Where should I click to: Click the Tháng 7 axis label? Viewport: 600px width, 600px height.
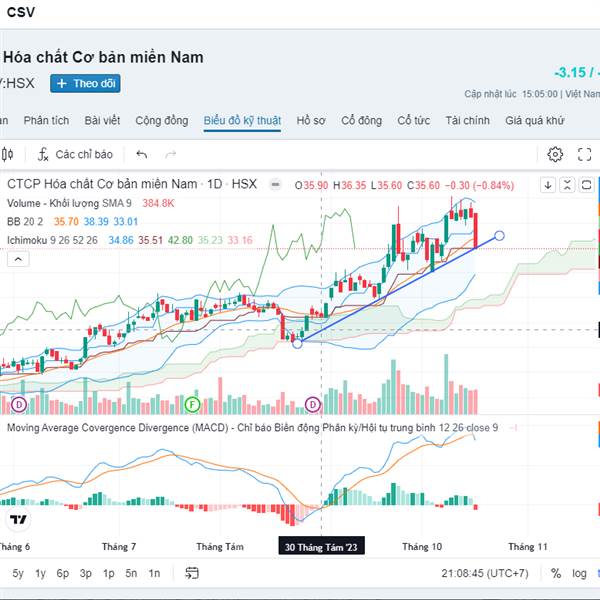(119, 547)
